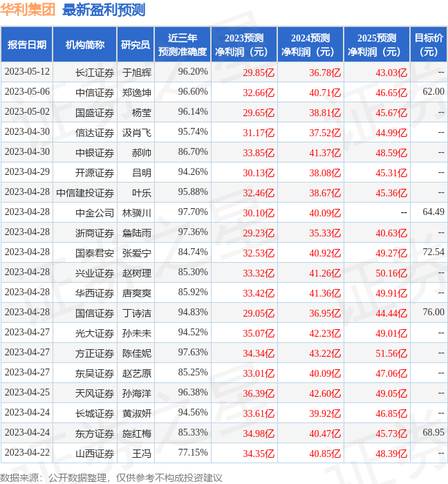The image size is (448, 484).
Task: Click the 2024预测净利润 column header
Action: point(310,44)
